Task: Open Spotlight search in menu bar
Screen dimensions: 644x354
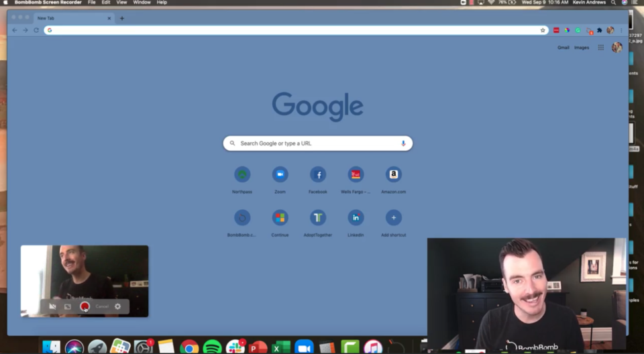Action: (x=613, y=3)
